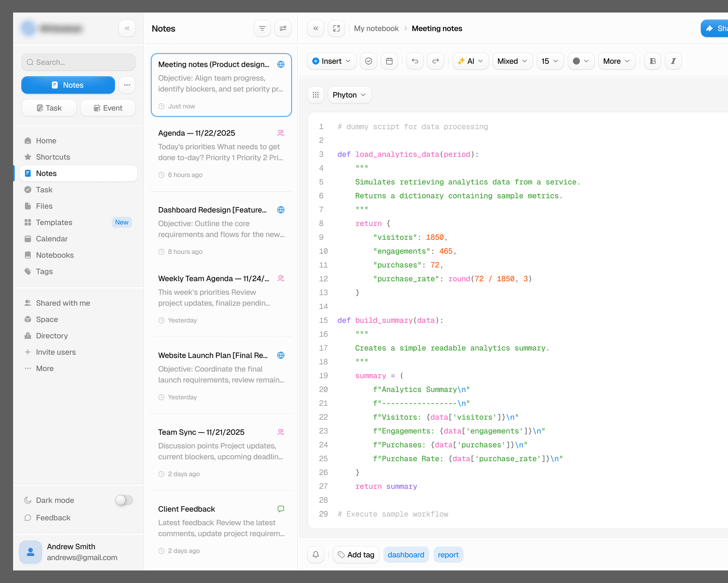Click the My notebook breadcrumb link

(x=376, y=28)
